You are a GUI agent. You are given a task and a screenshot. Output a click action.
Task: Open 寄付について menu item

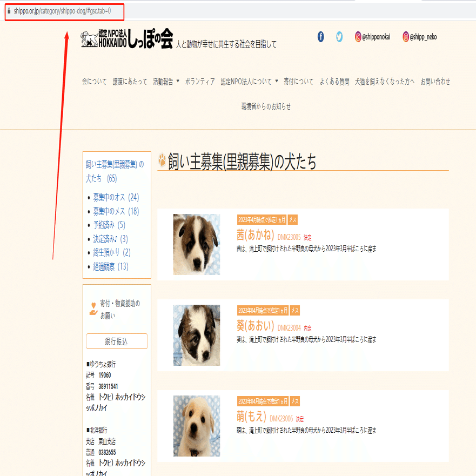pyautogui.click(x=298, y=82)
